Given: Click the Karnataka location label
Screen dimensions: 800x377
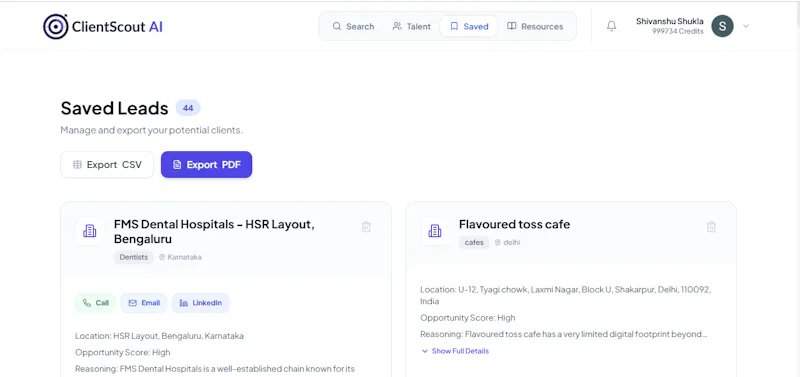Looking at the screenshot, I should (x=180, y=257).
